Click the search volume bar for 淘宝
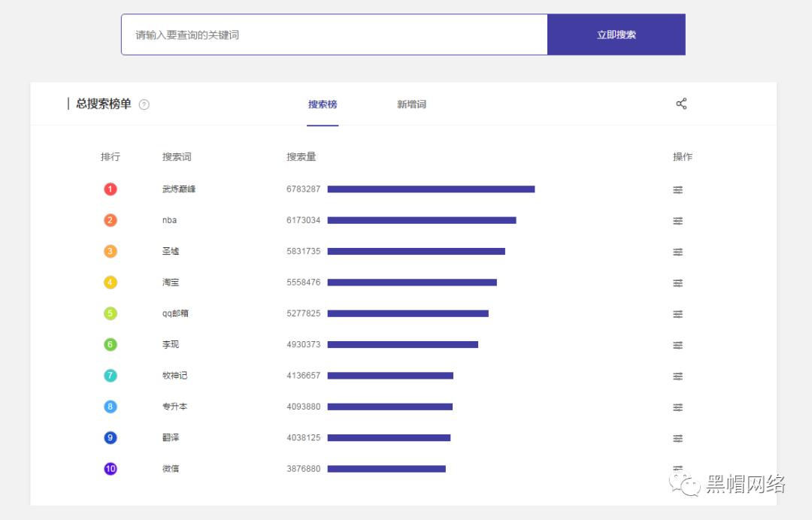 [414, 283]
